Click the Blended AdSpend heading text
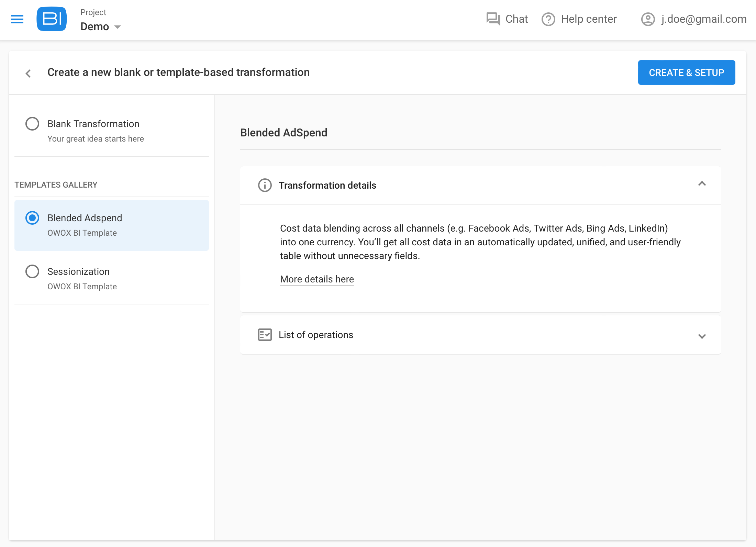Image resolution: width=756 pixels, height=547 pixels. tap(283, 133)
